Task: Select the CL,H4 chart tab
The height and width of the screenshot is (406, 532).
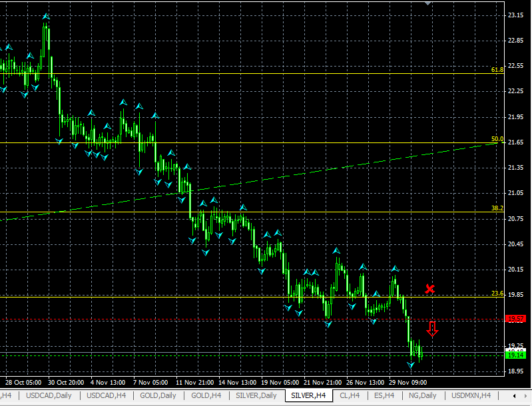Action: click(x=349, y=396)
